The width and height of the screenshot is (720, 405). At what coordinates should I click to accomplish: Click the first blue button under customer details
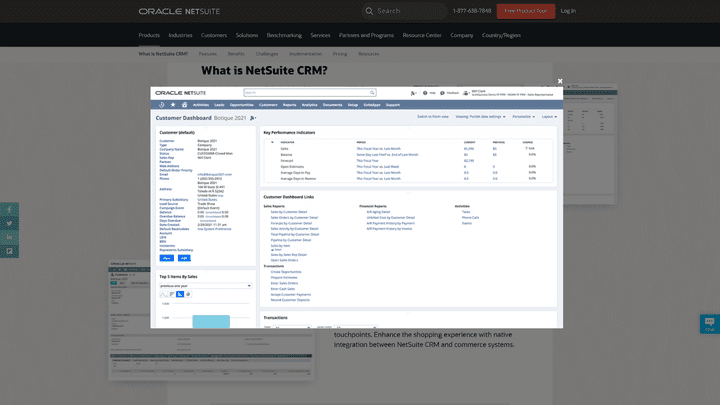(x=167, y=258)
